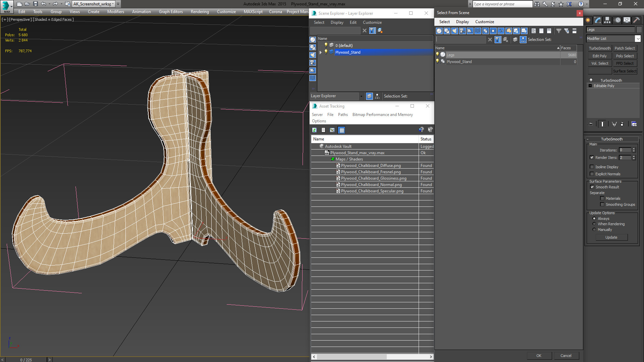Click Select All icon in Select From Scene
The image size is (644, 362).
(x=534, y=31)
